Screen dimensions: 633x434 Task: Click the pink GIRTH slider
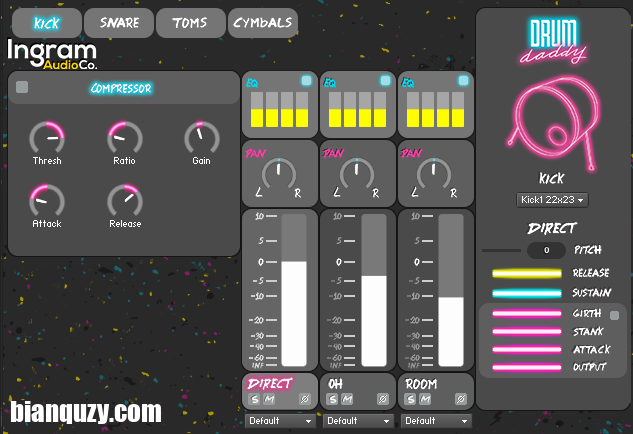tap(527, 313)
